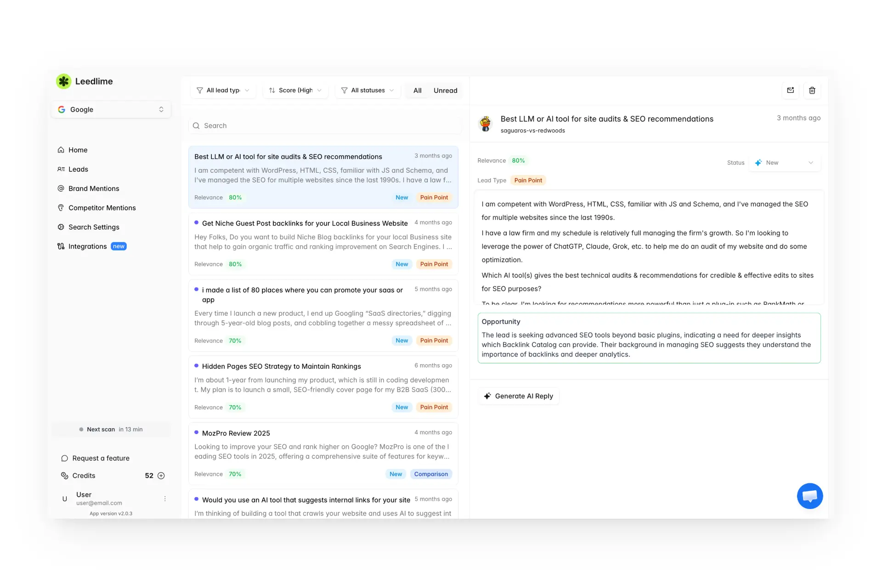
Task: Open the email/send icon above the lead detail
Action: tap(791, 90)
